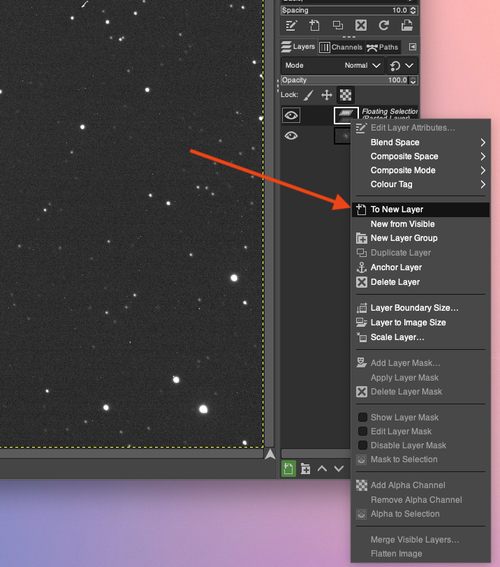The height and width of the screenshot is (567, 500).
Task: Expand the Composite Mode submenu arrow
Action: click(x=483, y=170)
